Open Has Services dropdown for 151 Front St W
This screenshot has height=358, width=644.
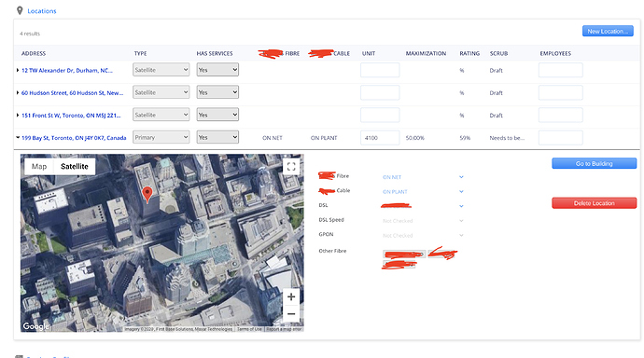[x=217, y=115]
